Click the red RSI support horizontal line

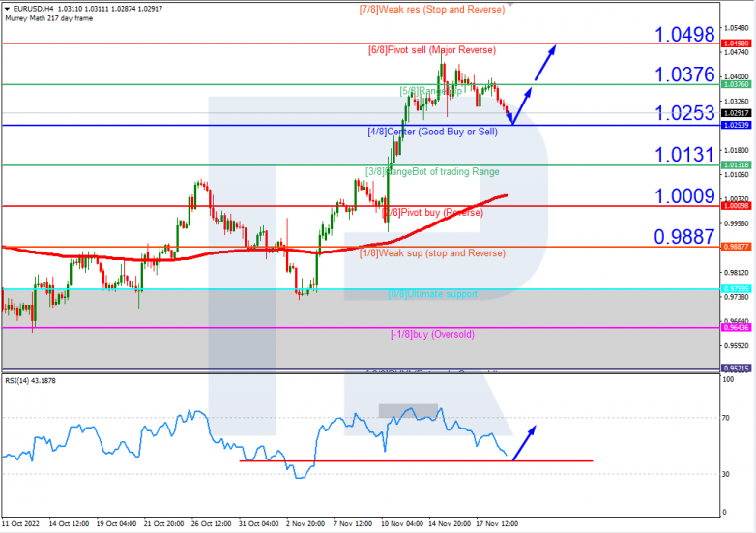(416, 461)
